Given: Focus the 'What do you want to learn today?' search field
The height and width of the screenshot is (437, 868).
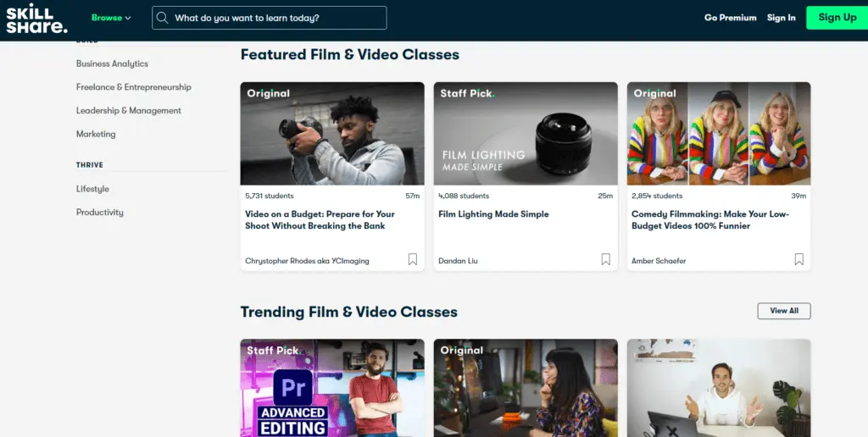Looking at the screenshot, I should (269, 18).
